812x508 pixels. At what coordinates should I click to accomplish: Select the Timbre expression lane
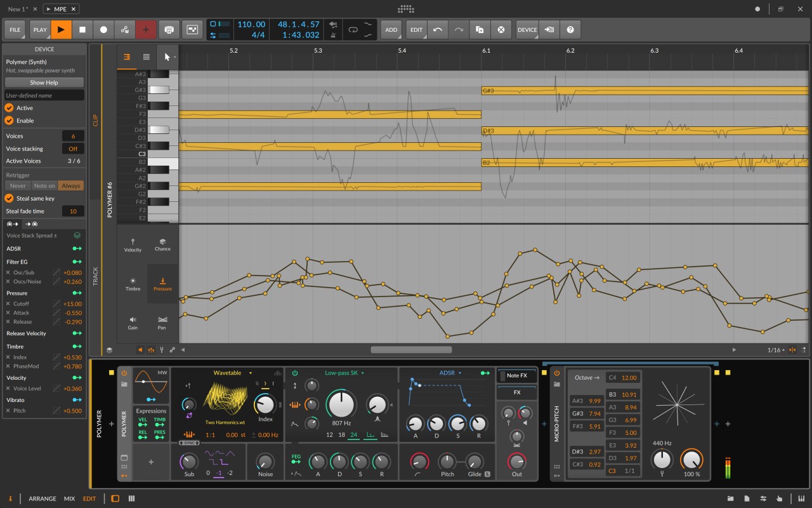(132, 283)
